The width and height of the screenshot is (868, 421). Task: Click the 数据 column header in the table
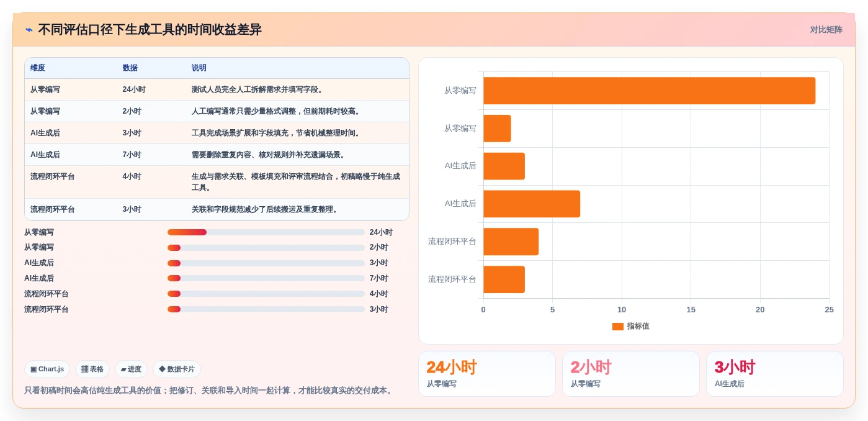[x=130, y=68]
